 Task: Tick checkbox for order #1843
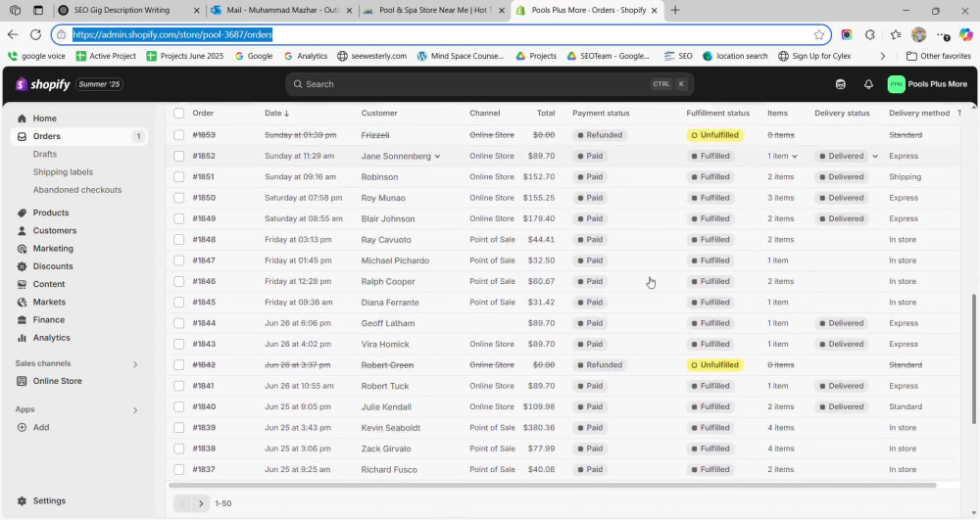coord(178,344)
